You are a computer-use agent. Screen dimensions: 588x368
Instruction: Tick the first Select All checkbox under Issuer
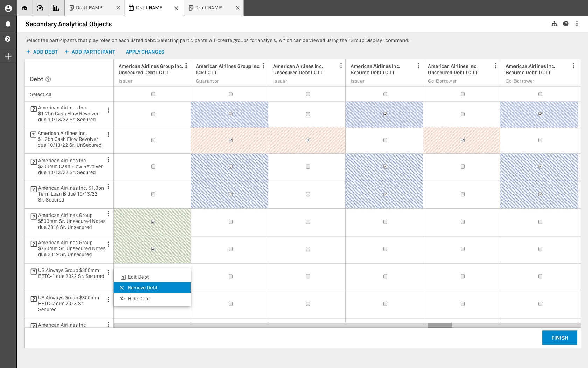coord(153,94)
